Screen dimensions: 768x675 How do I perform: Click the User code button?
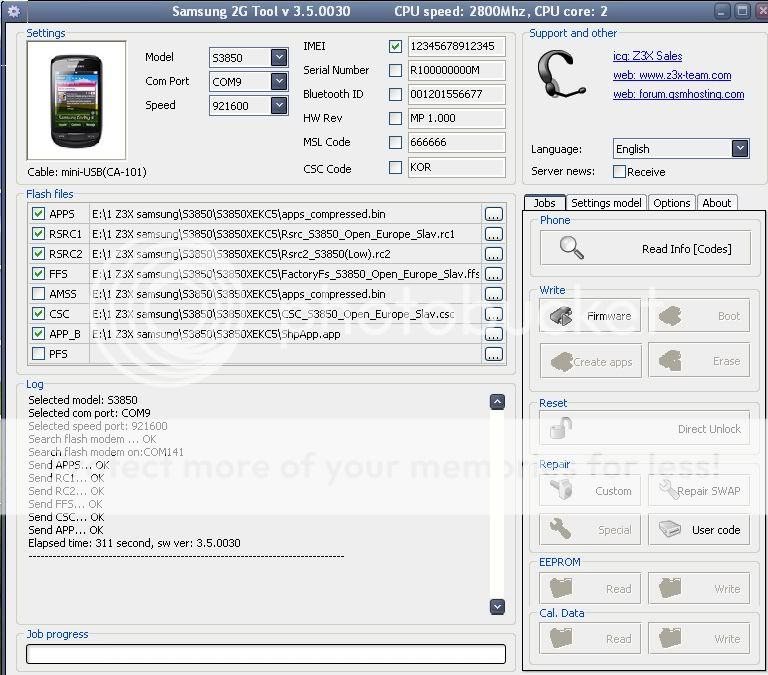click(699, 530)
